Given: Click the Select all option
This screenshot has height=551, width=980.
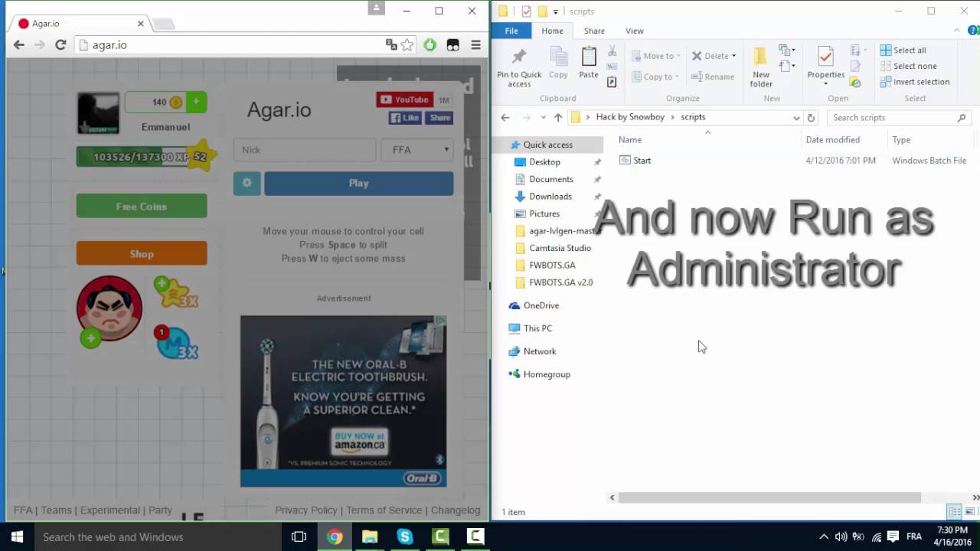Looking at the screenshot, I should [x=903, y=50].
